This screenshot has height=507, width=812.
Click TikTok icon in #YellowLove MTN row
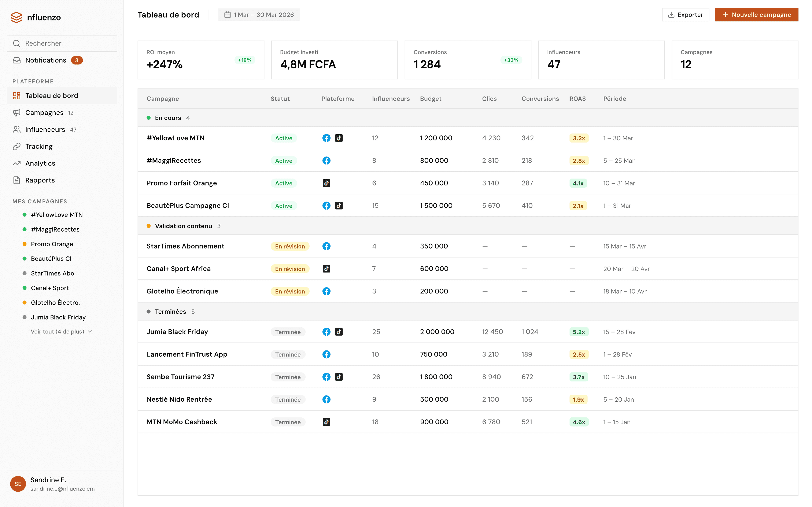click(x=339, y=138)
